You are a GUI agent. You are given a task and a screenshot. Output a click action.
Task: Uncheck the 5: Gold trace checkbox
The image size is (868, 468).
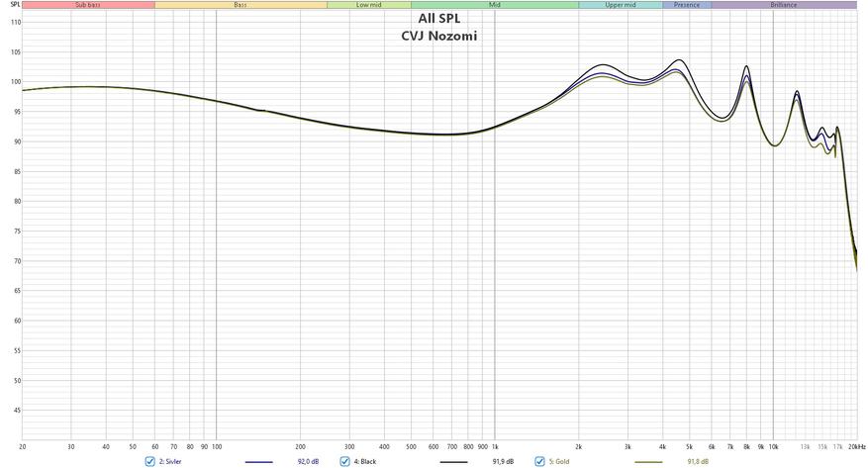(x=539, y=461)
